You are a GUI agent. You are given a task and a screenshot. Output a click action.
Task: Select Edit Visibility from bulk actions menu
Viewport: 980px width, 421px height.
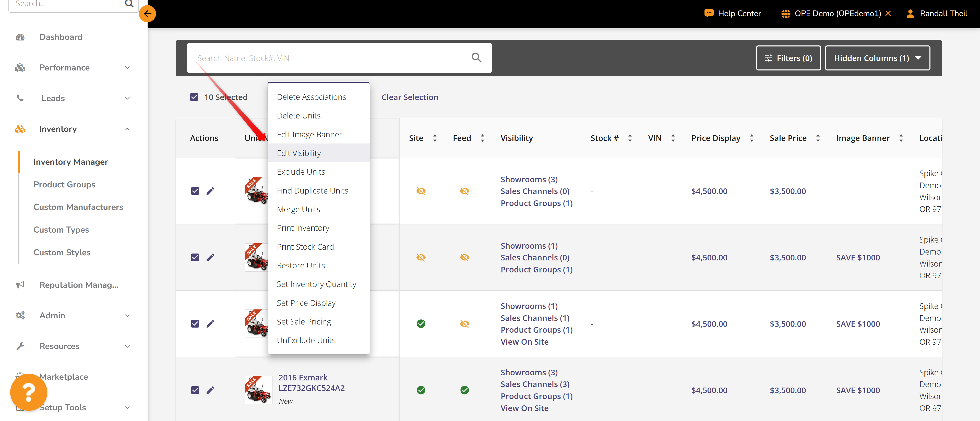[x=319, y=153]
